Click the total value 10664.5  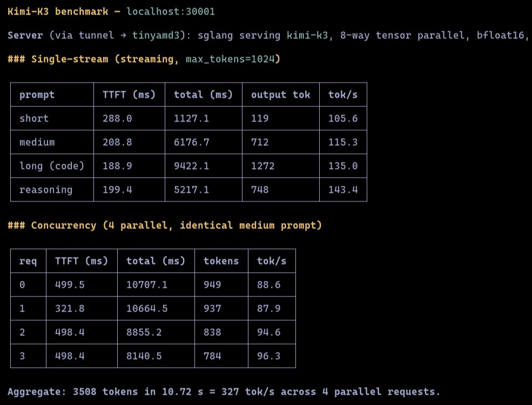[147, 308]
